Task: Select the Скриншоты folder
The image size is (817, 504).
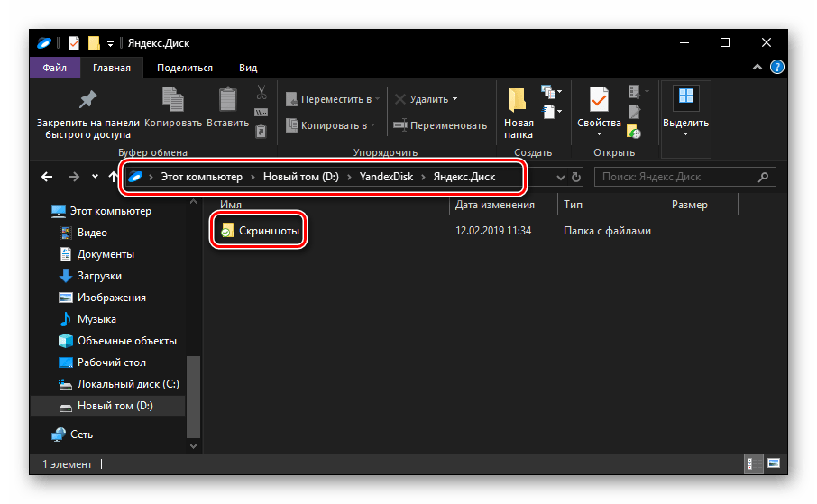Action: tap(261, 231)
